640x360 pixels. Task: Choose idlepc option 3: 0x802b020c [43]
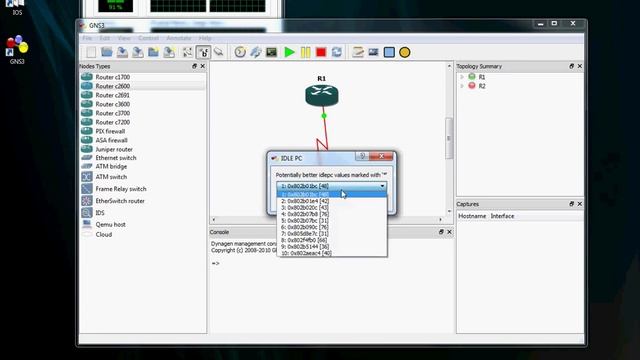tap(332, 207)
